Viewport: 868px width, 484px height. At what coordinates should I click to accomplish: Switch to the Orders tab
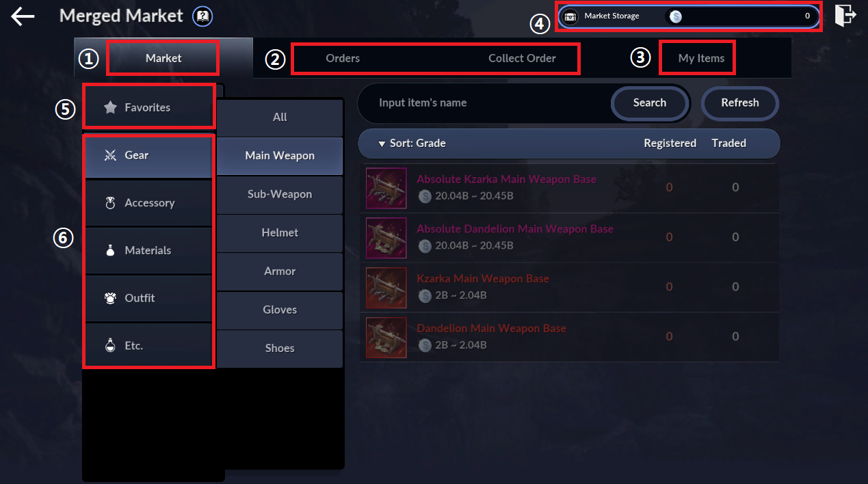click(x=343, y=58)
